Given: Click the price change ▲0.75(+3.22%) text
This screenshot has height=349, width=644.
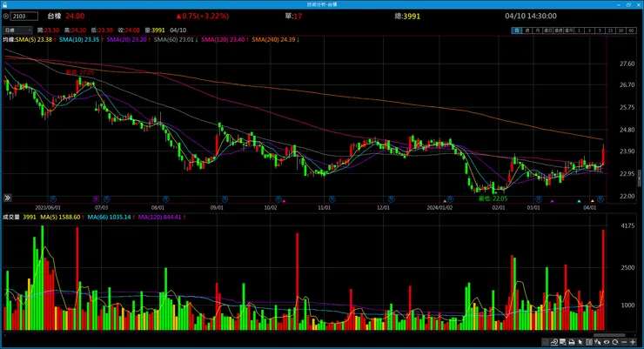Looking at the screenshot, I should pos(202,16).
